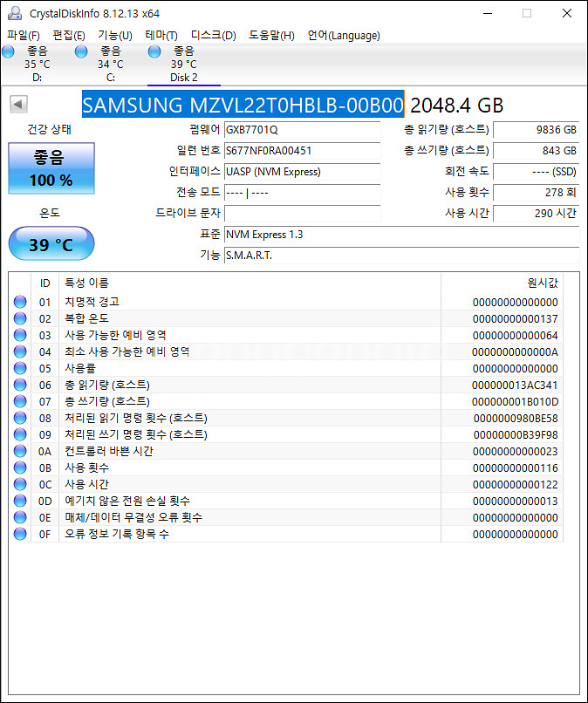Image resolution: width=588 pixels, height=703 pixels.
Task: Click blue status dot for attribute 07
Action: pyautogui.click(x=20, y=401)
